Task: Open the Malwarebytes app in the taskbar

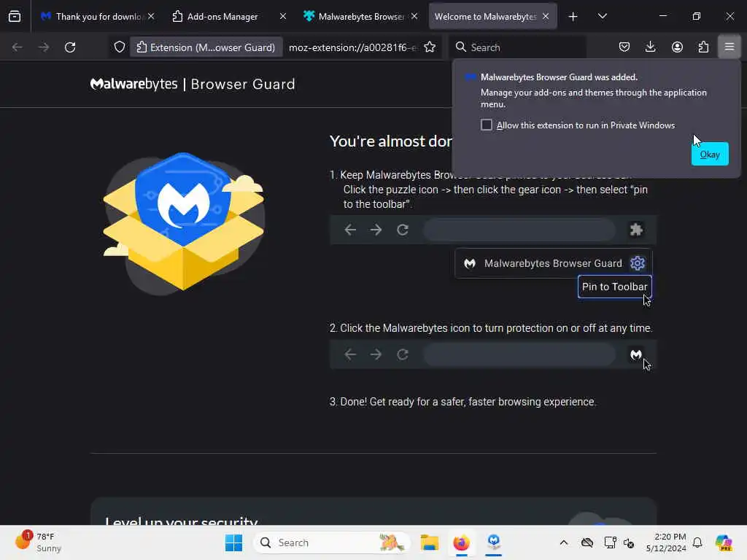Action: pyautogui.click(x=494, y=542)
